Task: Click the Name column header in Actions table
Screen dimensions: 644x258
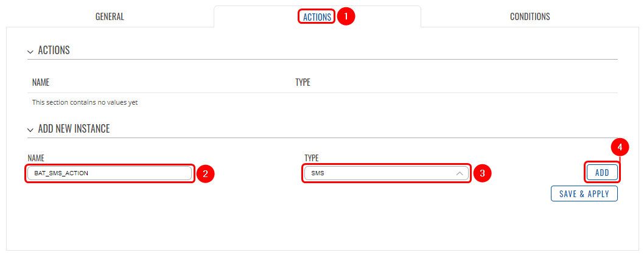Action: [41, 82]
